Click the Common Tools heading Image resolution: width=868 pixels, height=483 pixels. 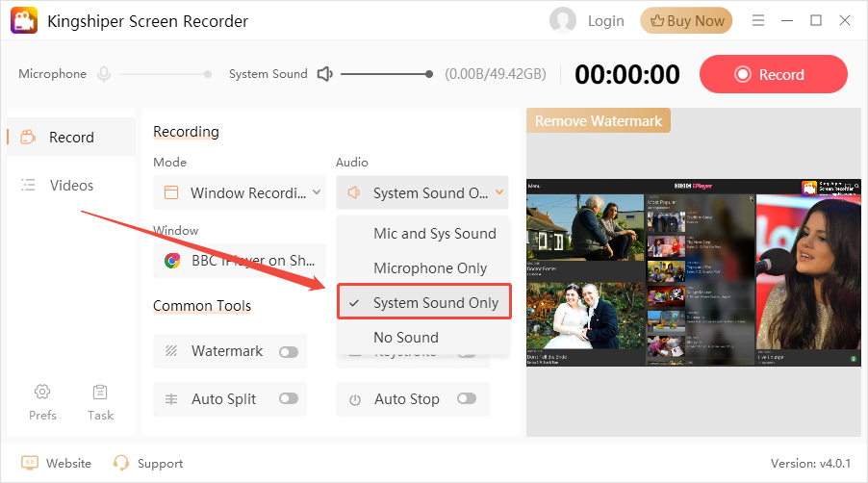pyautogui.click(x=202, y=305)
